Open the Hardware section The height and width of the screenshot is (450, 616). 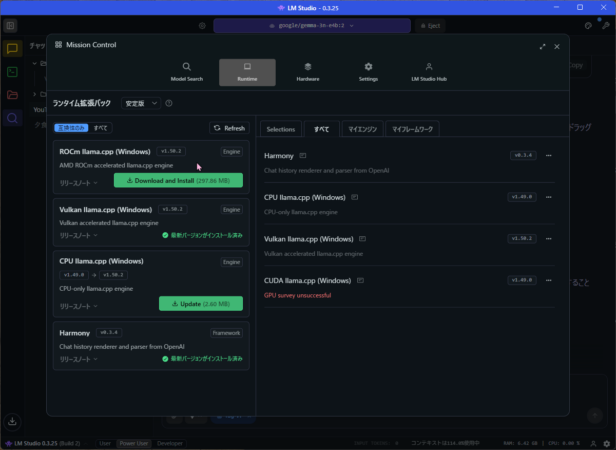click(x=308, y=72)
